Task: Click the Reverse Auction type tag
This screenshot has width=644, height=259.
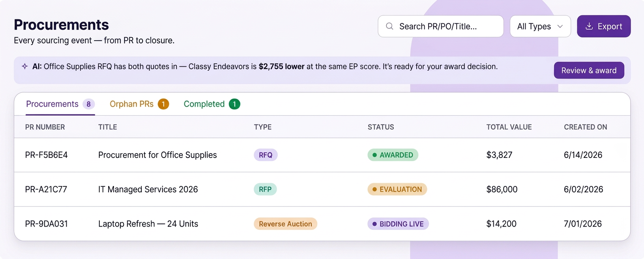Action: 285,223
